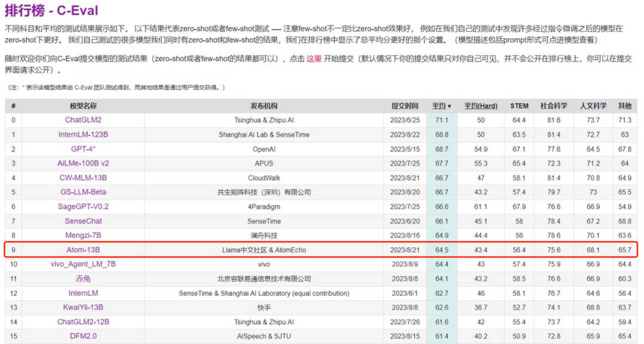
Task: Select the 2023/7/26 submission date
Action: click(x=404, y=322)
